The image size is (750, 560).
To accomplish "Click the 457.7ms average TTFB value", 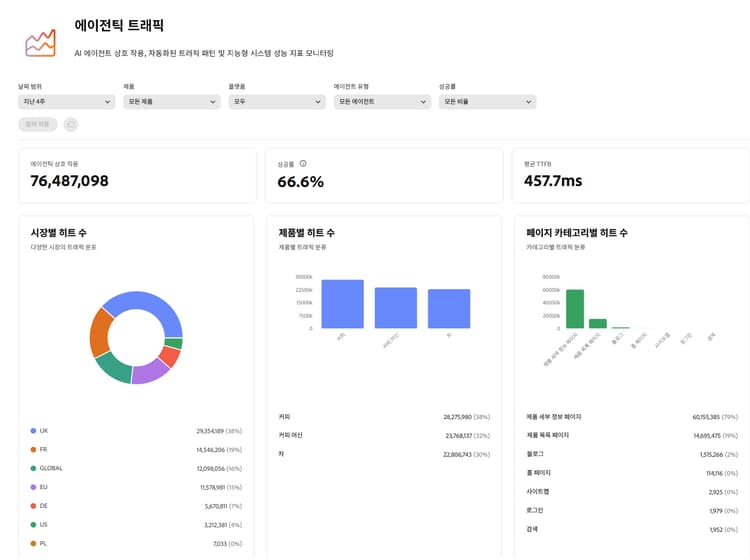I will pyautogui.click(x=553, y=181).
